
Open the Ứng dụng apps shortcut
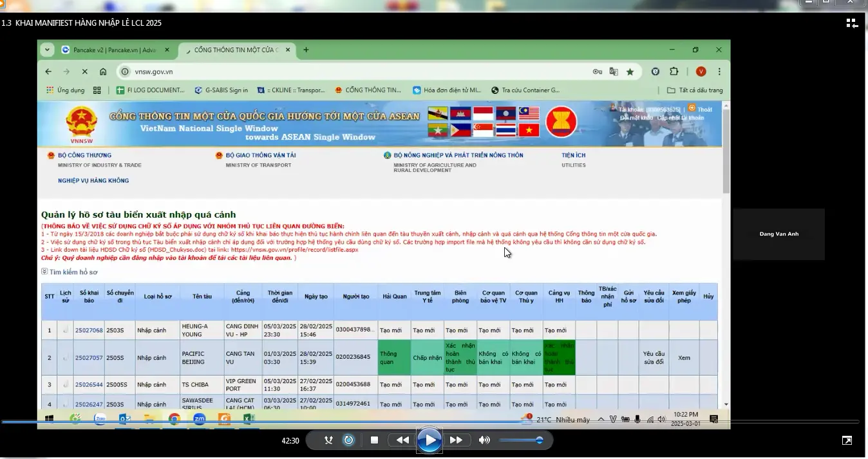pos(65,90)
